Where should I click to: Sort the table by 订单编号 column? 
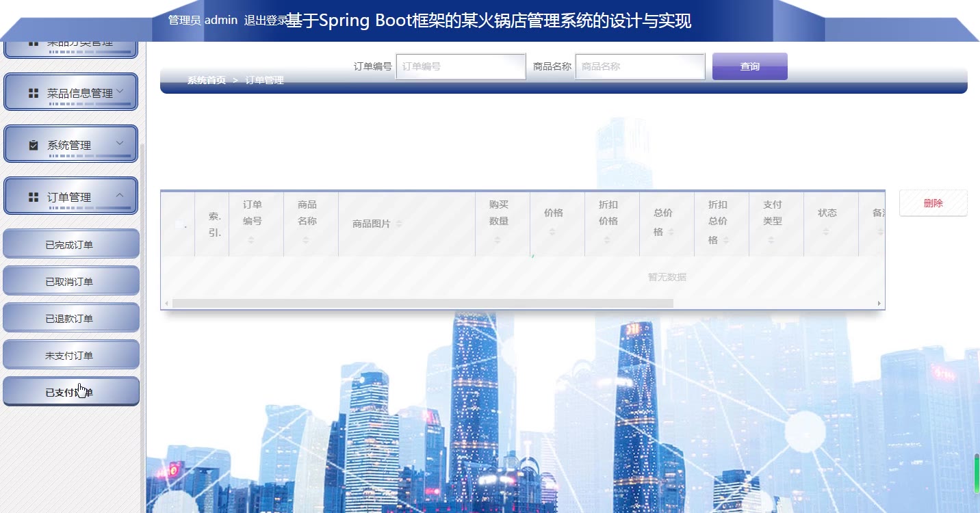(x=251, y=240)
